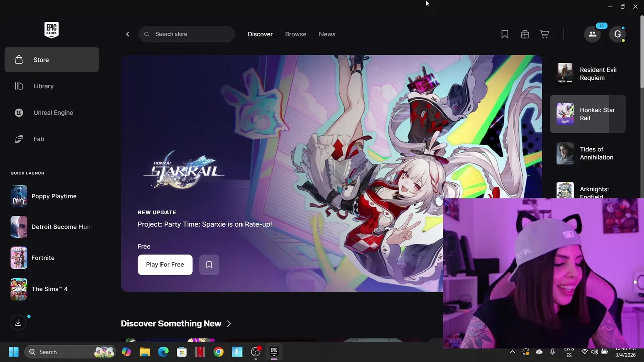Open the Store section in sidebar
Image resolution: width=644 pixels, height=362 pixels.
51,60
